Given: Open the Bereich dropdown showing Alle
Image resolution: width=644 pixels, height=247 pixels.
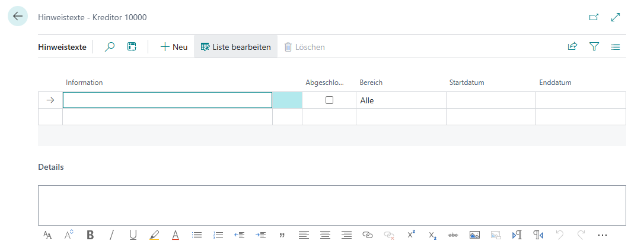Looking at the screenshot, I should 400,100.
